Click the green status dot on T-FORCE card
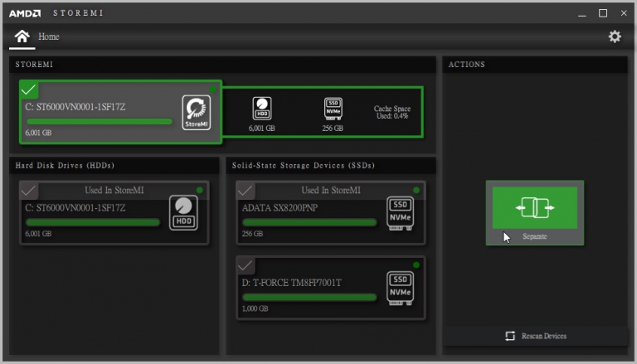The height and width of the screenshot is (364, 637). (416, 265)
